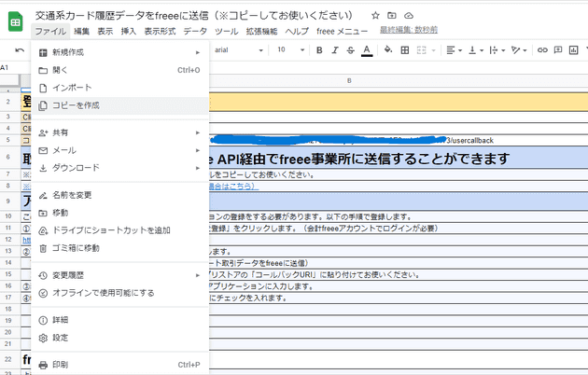Expand the 共有 submenu

coord(120,132)
